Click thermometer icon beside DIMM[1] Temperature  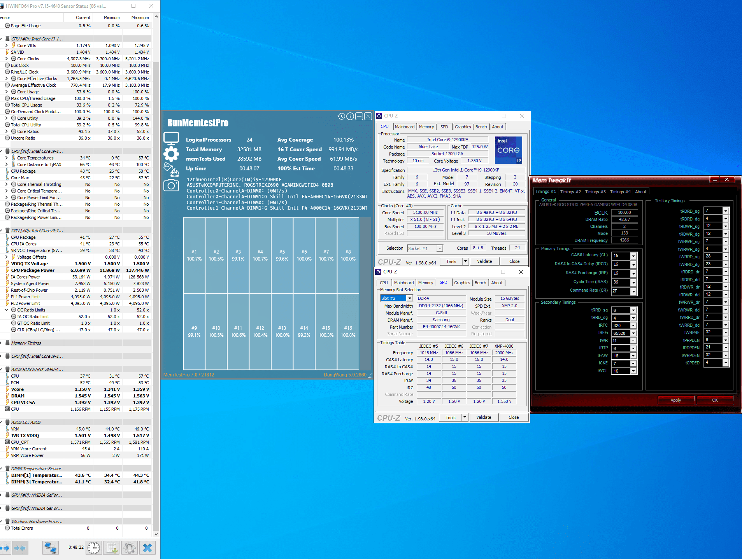click(x=7, y=475)
